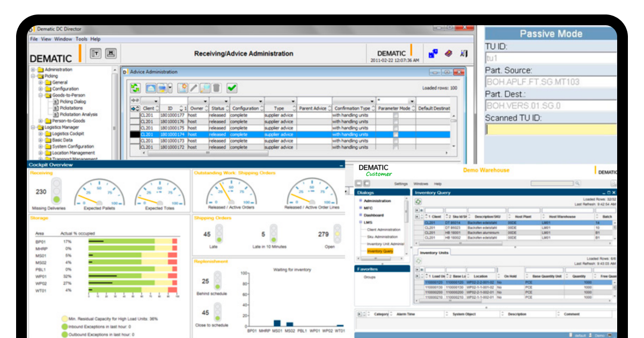Click the save disk toolbar button

click(111, 53)
